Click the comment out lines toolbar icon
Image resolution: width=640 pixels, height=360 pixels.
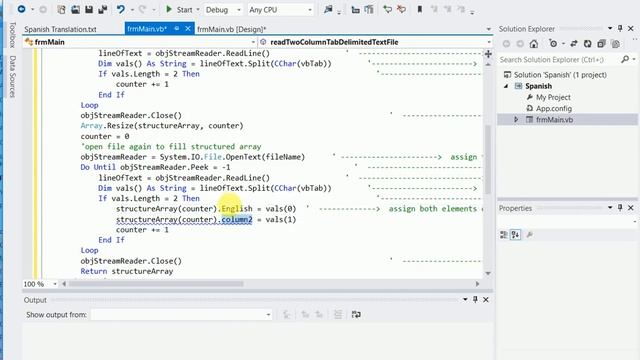tap(387, 9)
